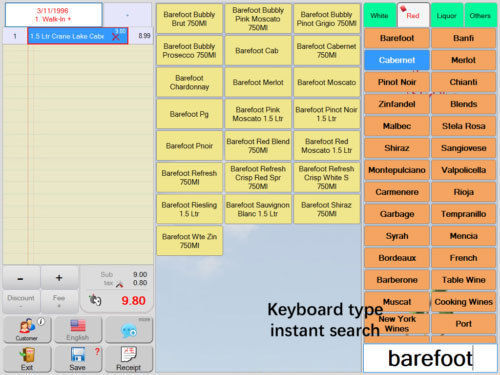Select the Garbage category
This screenshot has height=375, width=500.
(x=397, y=214)
